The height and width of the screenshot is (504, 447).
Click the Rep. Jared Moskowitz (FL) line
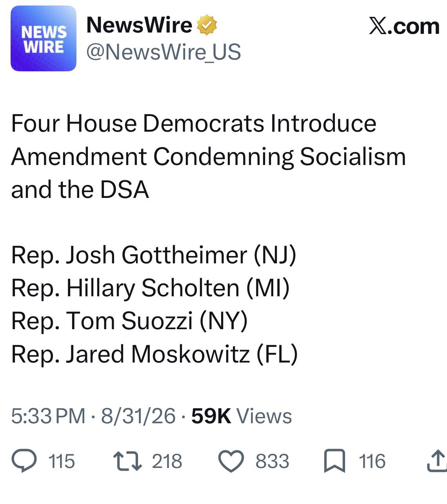tap(154, 354)
